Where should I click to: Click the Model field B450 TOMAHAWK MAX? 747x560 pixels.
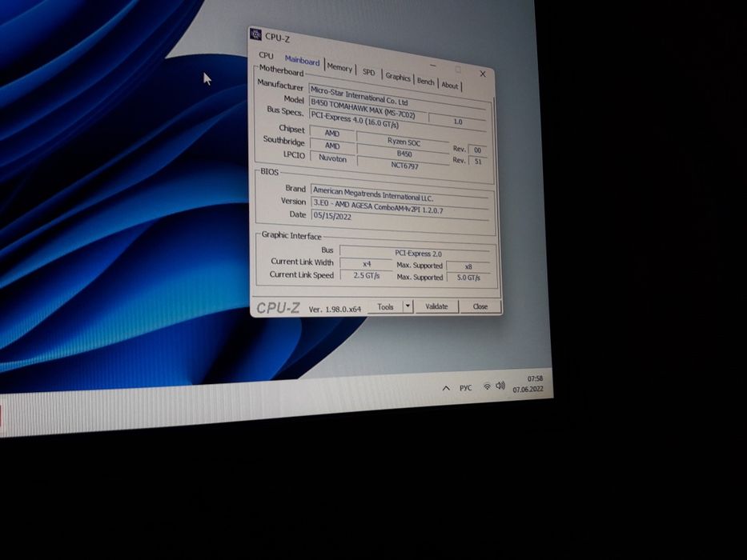point(367,108)
